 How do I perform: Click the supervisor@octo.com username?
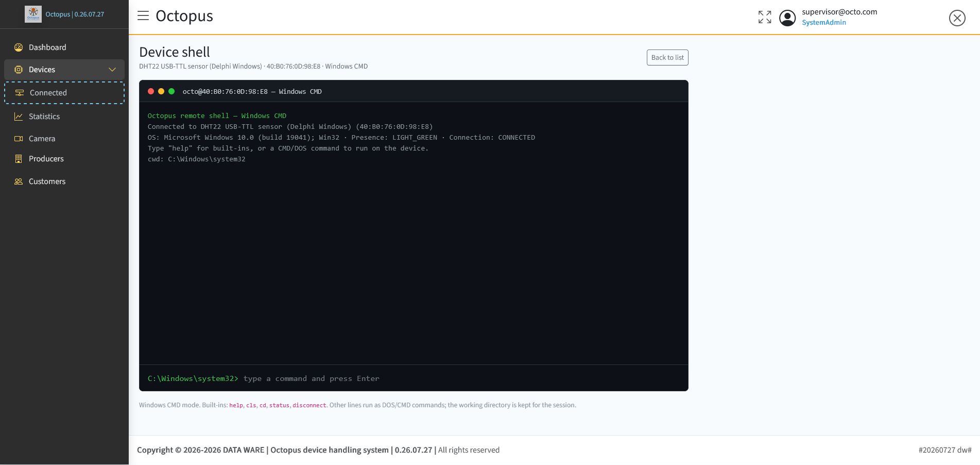pos(839,12)
